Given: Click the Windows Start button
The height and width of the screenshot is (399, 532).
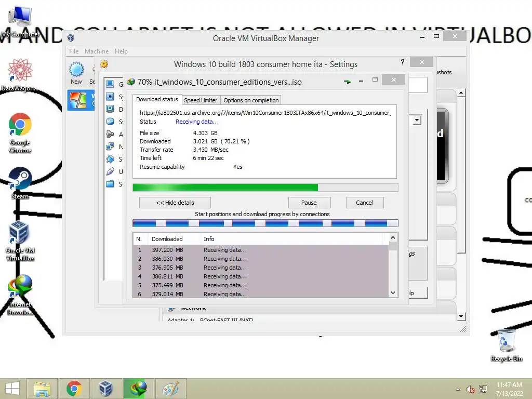Looking at the screenshot, I should click(12, 389).
